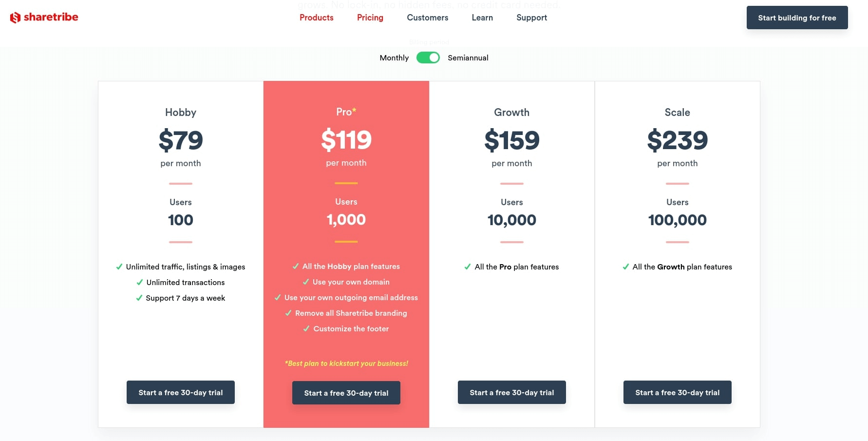Start a free 30-day trial for Hobby
Image resolution: width=868 pixels, height=441 pixels.
180,392
